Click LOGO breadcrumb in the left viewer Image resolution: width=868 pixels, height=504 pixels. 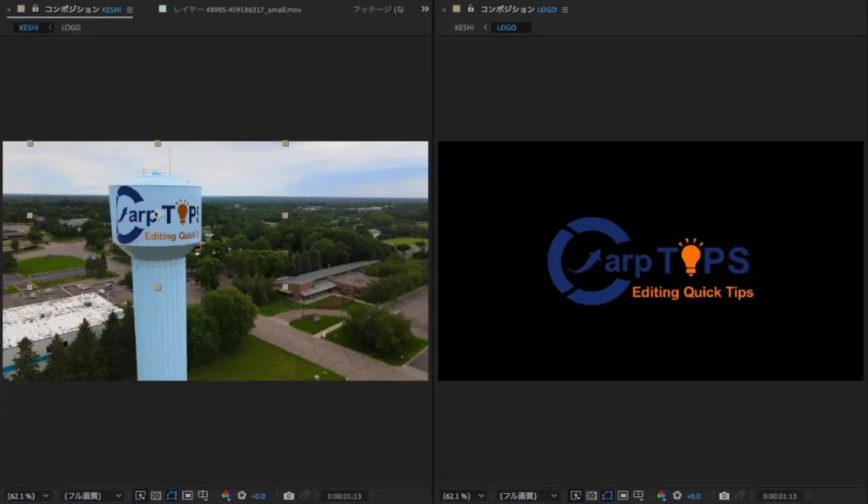tap(71, 28)
